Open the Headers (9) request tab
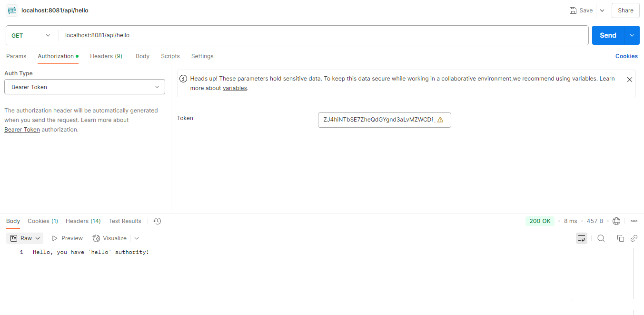This screenshot has width=644, height=315. point(106,56)
